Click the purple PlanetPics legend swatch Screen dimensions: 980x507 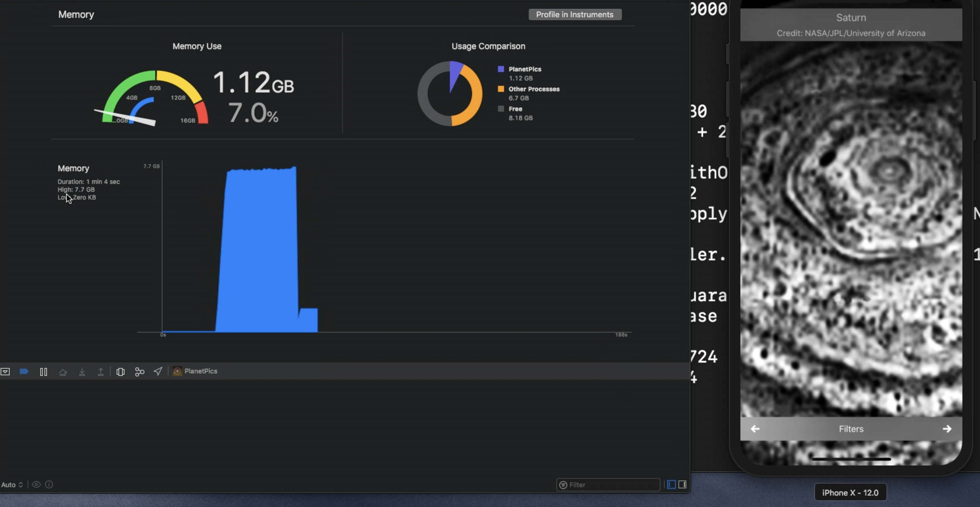coord(501,69)
